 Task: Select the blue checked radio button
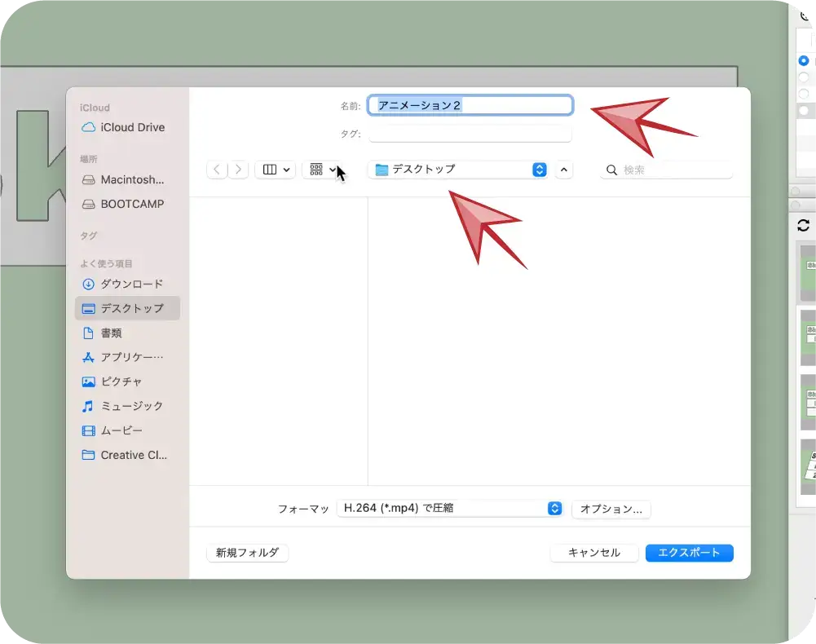point(804,61)
